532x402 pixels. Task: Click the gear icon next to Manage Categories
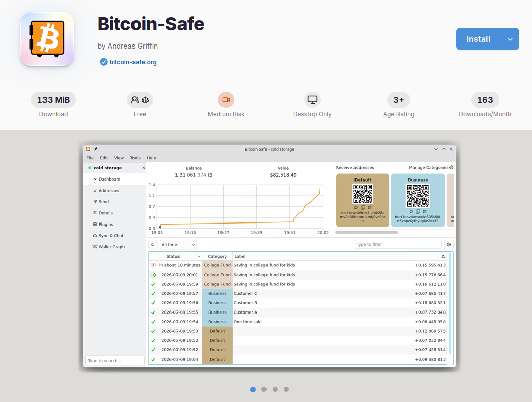tap(451, 167)
